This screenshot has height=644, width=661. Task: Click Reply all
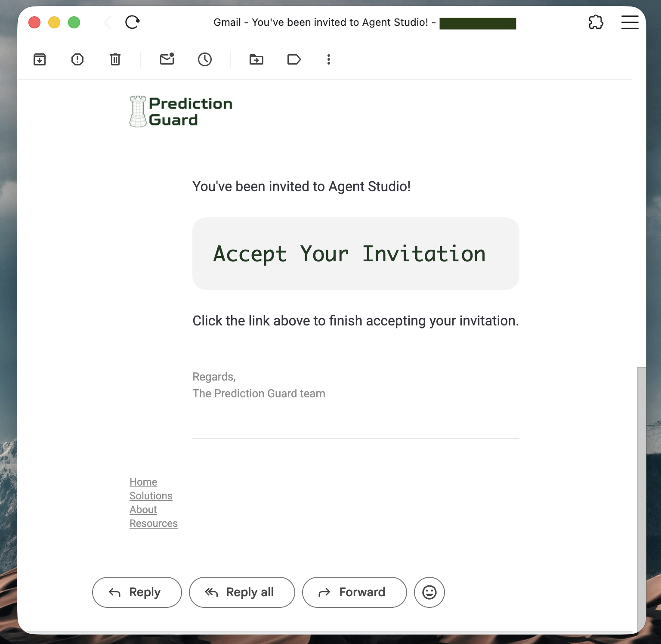pyautogui.click(x=241, y=592)
